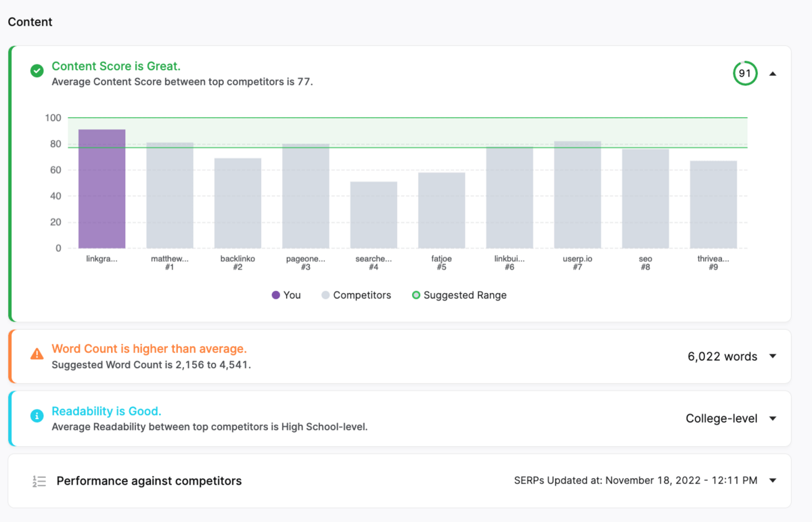Click the green checkmark Content Score icon
812x522 pixels.
click(x=37, y=71)
